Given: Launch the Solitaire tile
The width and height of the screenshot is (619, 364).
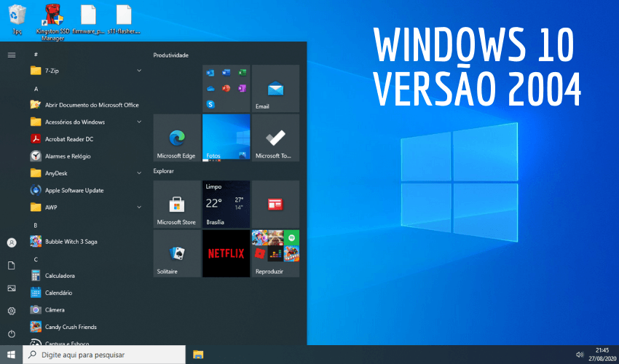Looking at the screenshot, I should [x=177, y=253].
